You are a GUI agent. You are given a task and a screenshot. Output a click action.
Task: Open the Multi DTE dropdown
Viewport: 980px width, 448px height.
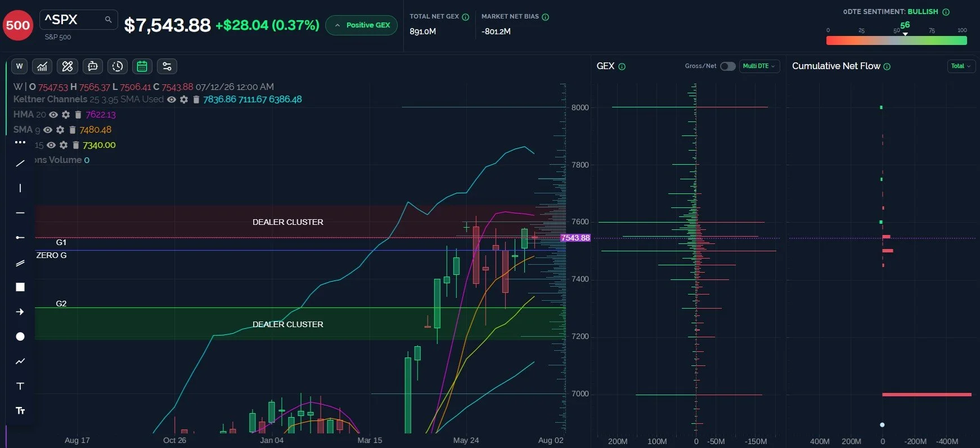759,66
